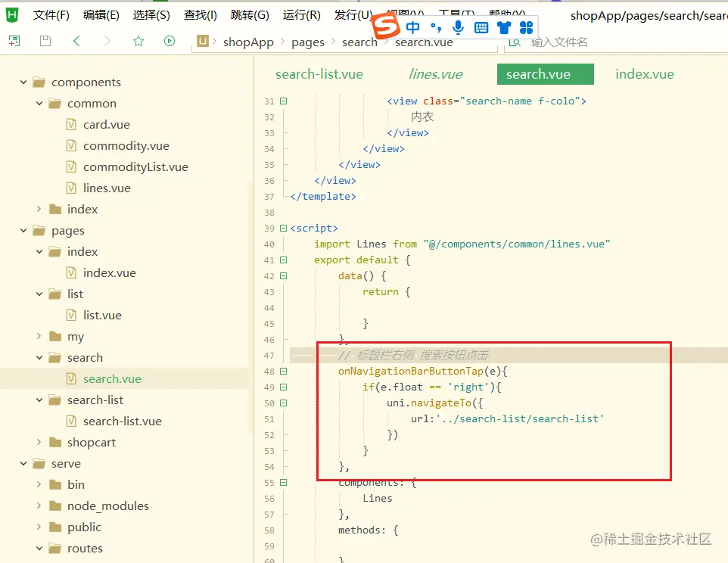Viewport: 728px width, 563px height.
Task: Click the card.vue file icon
Action: [71, 124]
